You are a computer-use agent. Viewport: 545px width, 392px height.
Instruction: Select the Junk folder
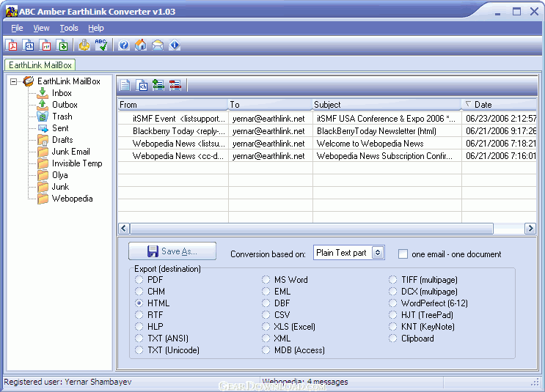pos(60,187)
